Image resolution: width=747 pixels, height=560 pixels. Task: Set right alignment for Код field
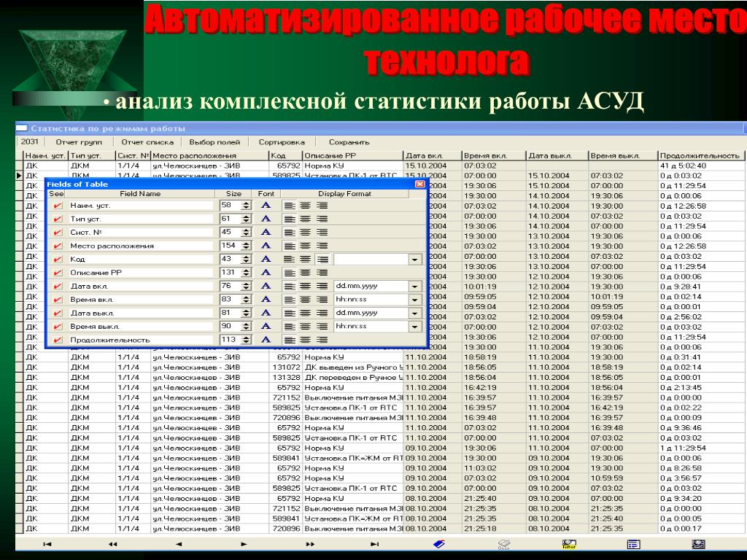click(x=322, y=259)
